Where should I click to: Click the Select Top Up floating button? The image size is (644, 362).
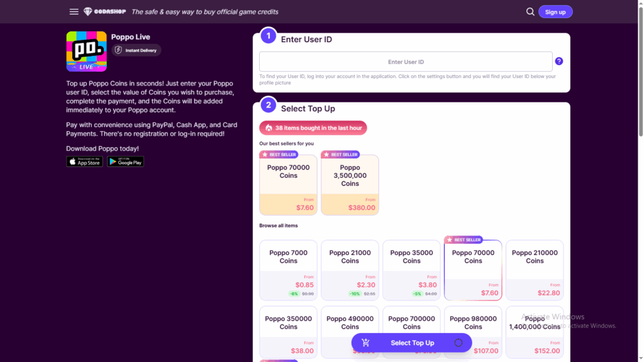[x=411, y=343]
